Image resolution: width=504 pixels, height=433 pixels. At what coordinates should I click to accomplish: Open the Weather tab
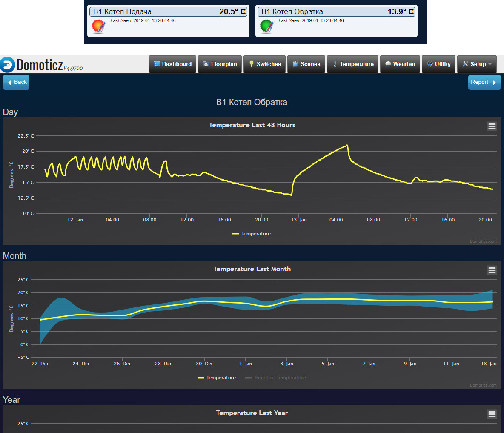[x=400, y=64]
